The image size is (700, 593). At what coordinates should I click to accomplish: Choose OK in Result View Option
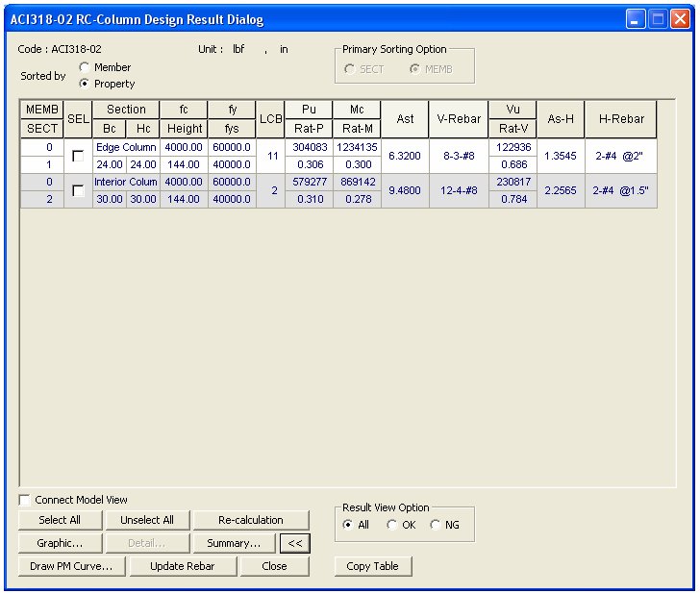[x=391, y=525]
